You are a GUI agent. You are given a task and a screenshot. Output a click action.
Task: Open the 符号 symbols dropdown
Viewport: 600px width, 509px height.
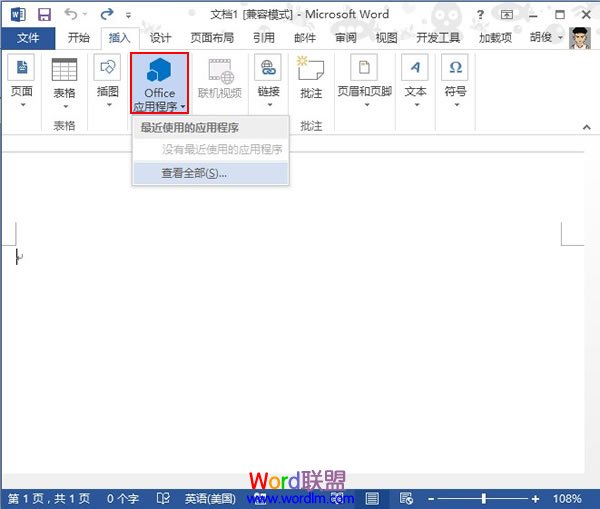pyautogui.click(x=455, y=81)
